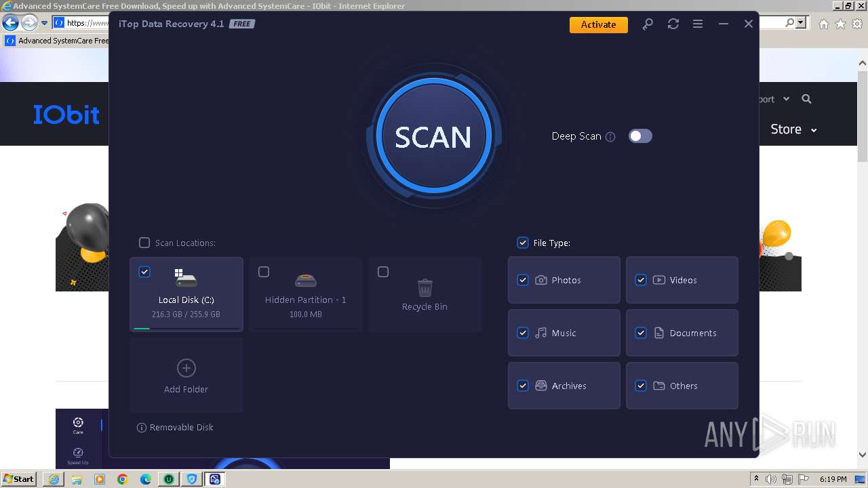
Task: Select the Advanced SystemCare browser tab
Action: (57, 41)
